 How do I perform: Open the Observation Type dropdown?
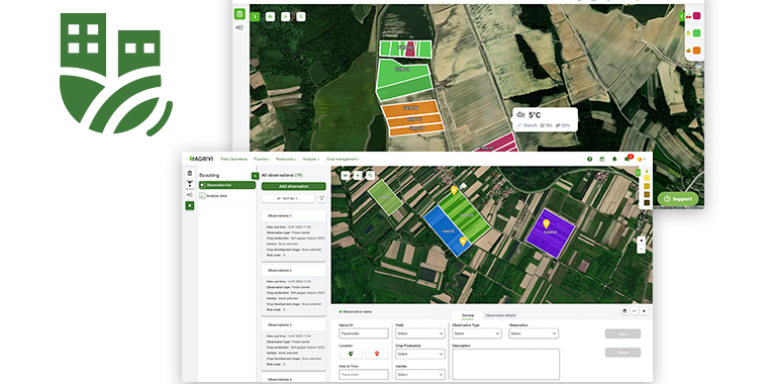477,334
